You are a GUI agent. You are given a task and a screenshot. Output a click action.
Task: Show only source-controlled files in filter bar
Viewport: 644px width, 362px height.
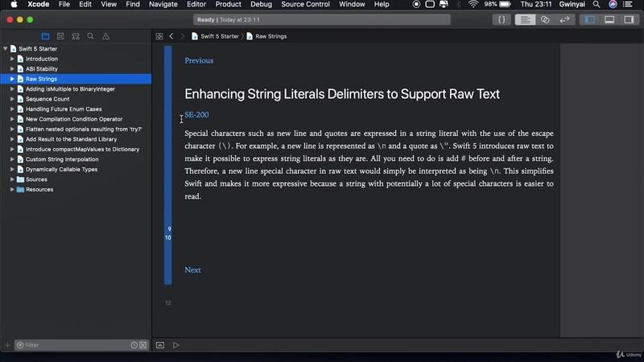tap(142, 345)
